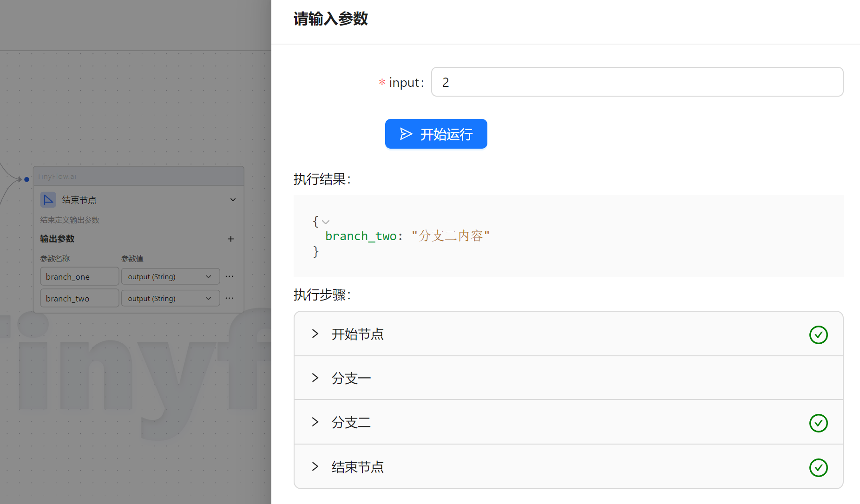Image resolution: width=860 pixels, height=504 pixels.
Task: Click the 开始运行 run button
Action: (x=436, y=134)
